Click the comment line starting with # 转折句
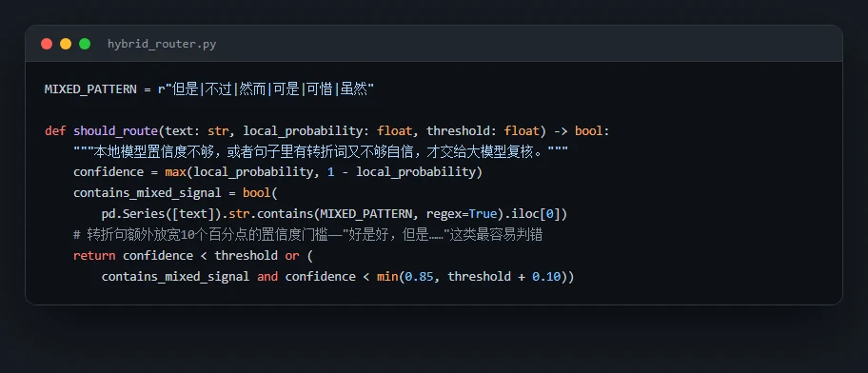The height and width of the screenshot is (373, 868). 307,235
